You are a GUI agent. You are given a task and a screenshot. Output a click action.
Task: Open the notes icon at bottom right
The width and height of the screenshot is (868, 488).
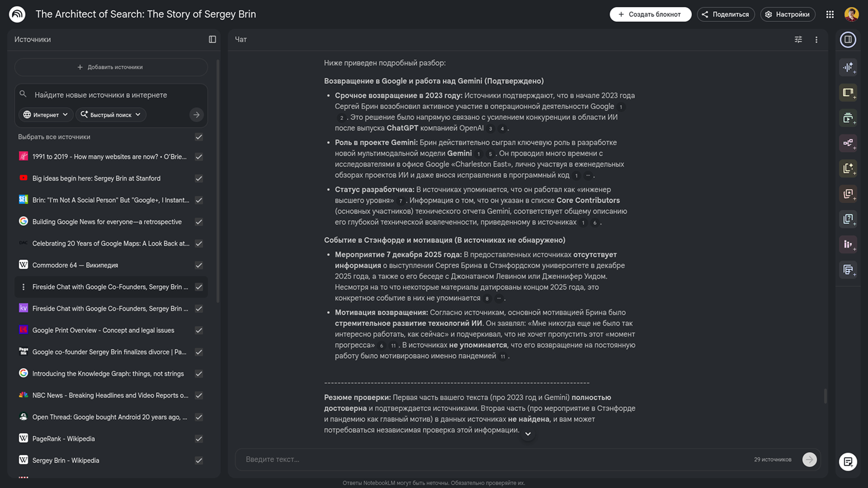[x=848, y=462]
